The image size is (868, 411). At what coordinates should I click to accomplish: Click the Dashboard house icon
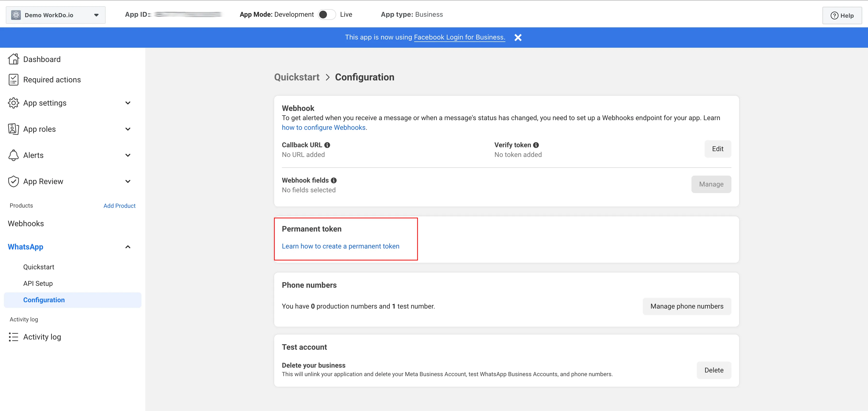[14, 59]
